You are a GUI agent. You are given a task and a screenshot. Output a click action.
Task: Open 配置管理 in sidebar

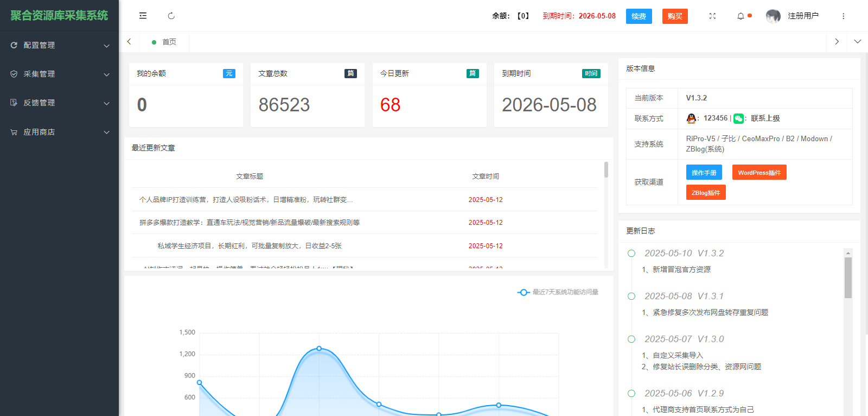pos(59,45)
